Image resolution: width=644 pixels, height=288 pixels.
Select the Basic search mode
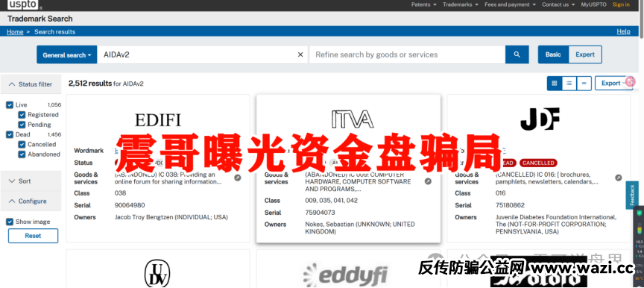(553, 54)
